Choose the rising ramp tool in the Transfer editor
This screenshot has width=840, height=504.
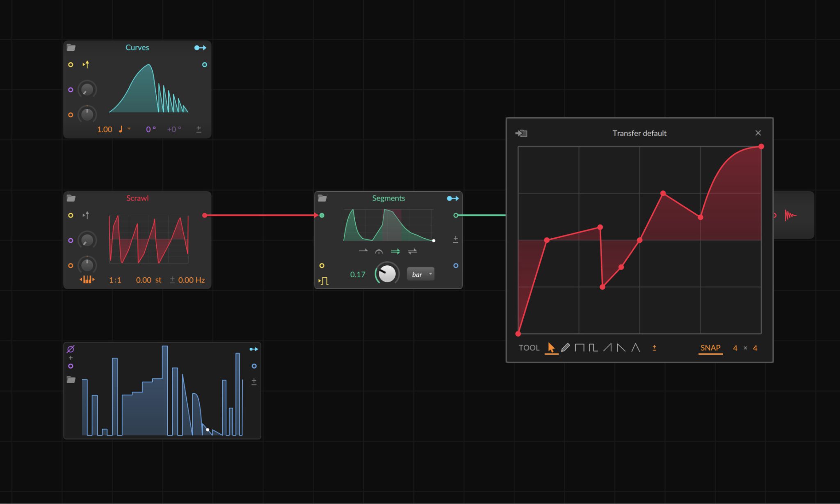[608, 347]
